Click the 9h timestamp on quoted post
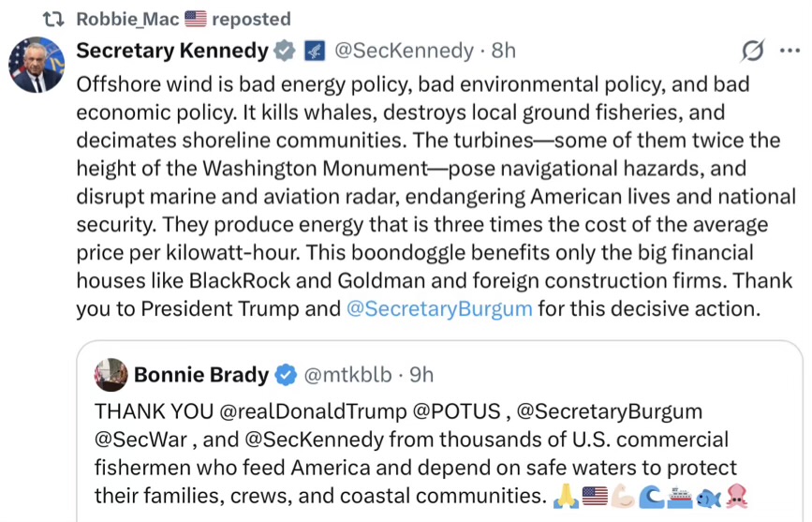The image size is (812, 522). pos(421,375)
